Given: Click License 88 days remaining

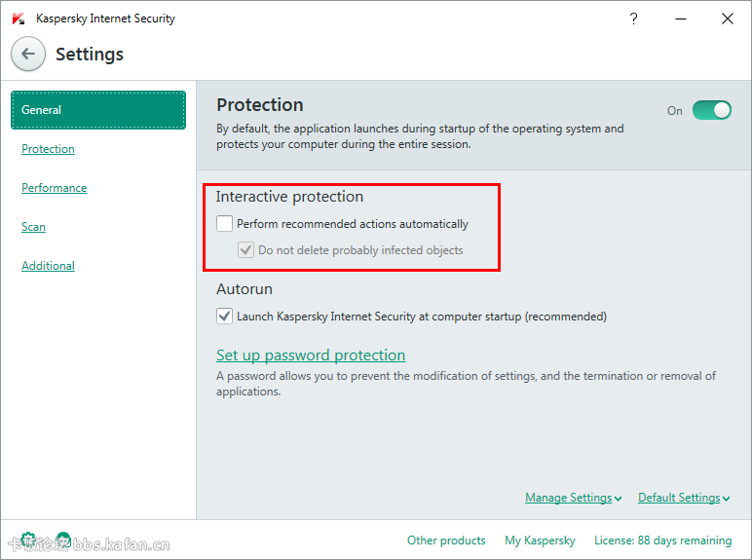Looking at the screenshot, I should click(x=662, y=541).
